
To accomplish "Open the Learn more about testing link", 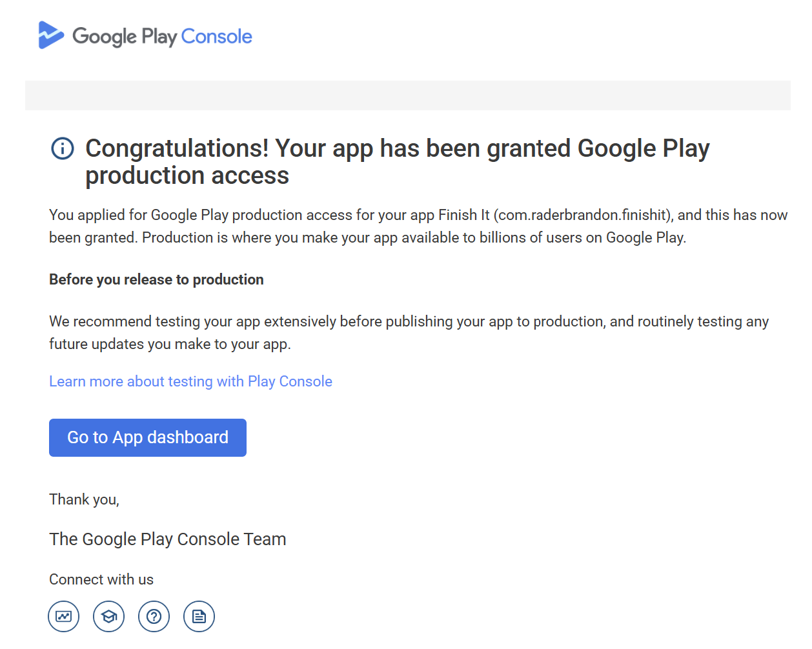I will point(190,381).
